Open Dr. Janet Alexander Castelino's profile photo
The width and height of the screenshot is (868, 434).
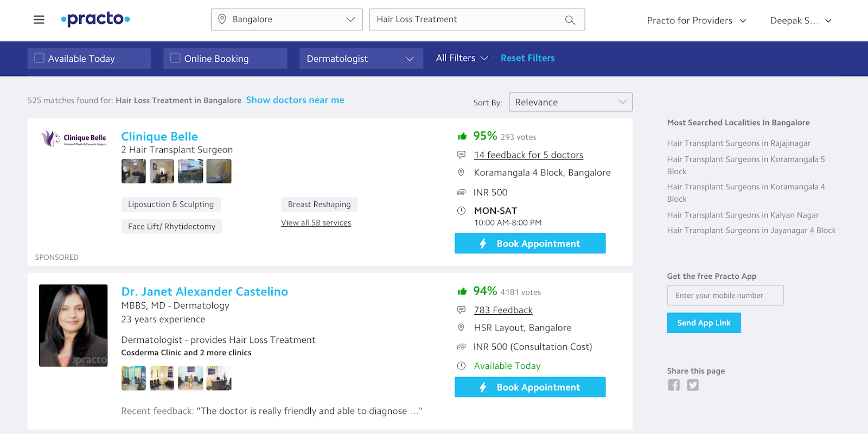(x=73, y=325)
